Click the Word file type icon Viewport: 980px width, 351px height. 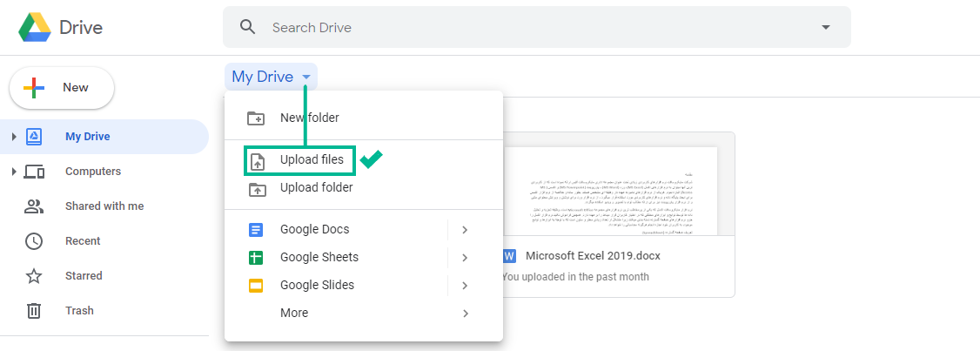[x=508, y=257]
